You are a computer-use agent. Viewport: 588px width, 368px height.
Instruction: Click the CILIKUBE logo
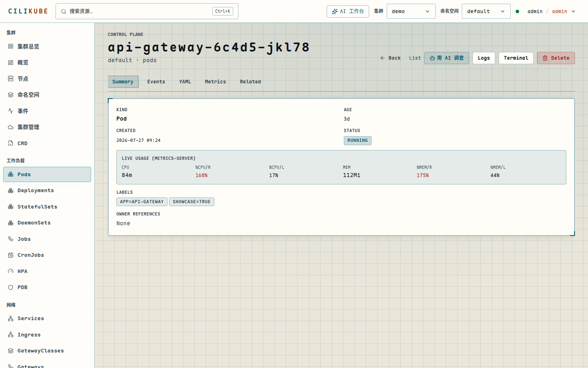[x=28, y=11]
